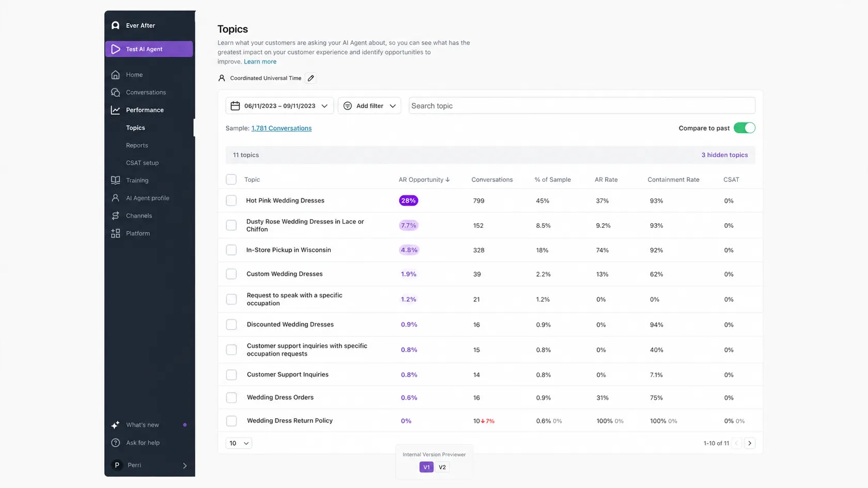868x488 pixels.
Task: Click the Wedding Dress Orders topic name
Action: tap(280, 397)
